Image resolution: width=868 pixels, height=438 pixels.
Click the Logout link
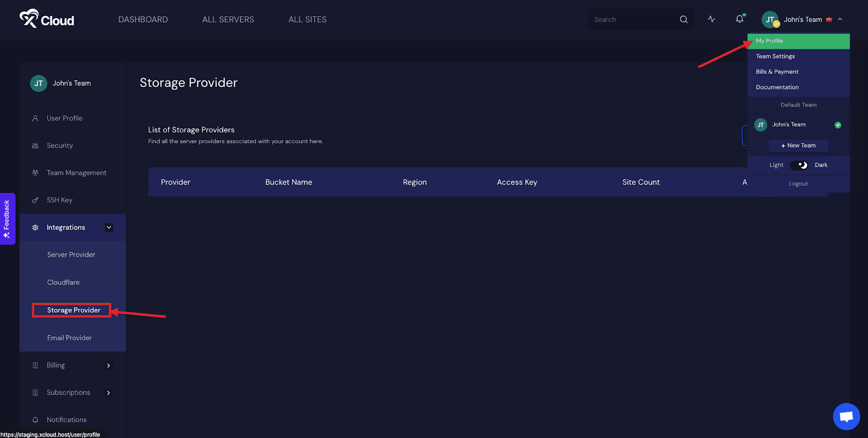(x=798, y=183)
